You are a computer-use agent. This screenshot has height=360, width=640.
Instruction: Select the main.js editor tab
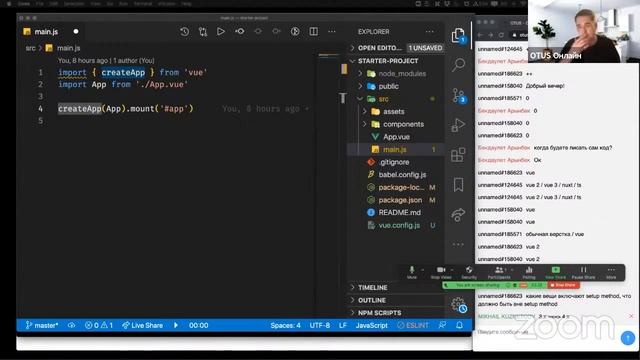(51, 31)
